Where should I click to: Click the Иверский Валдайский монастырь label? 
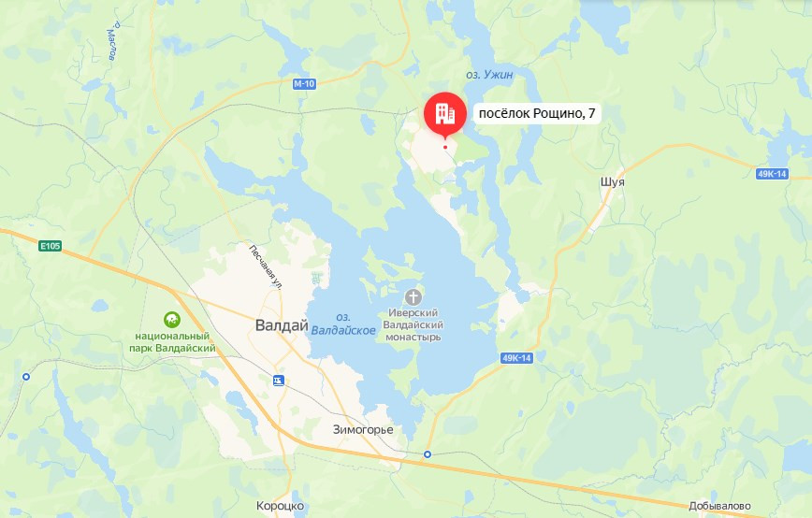coord(413,325)
